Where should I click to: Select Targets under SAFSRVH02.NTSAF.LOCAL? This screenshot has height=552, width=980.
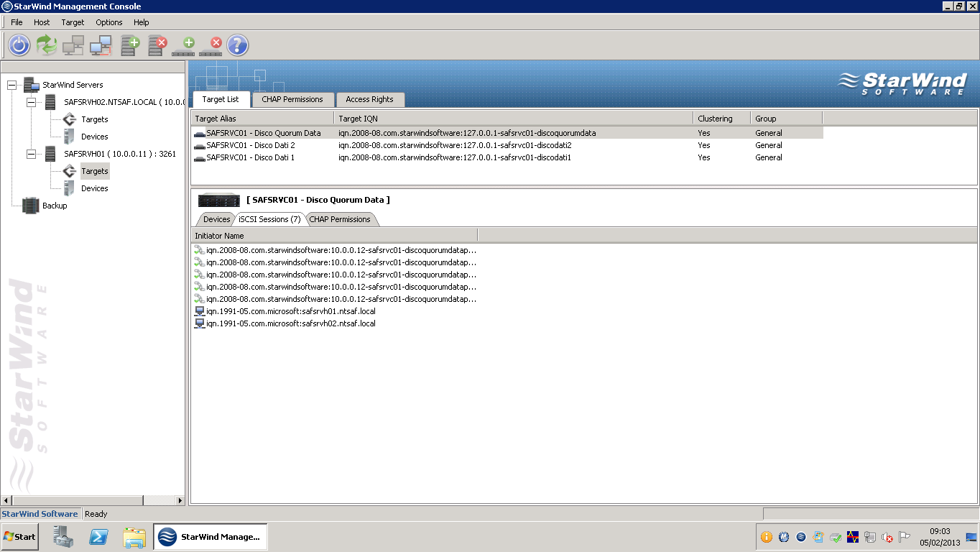tap(95, 119)
